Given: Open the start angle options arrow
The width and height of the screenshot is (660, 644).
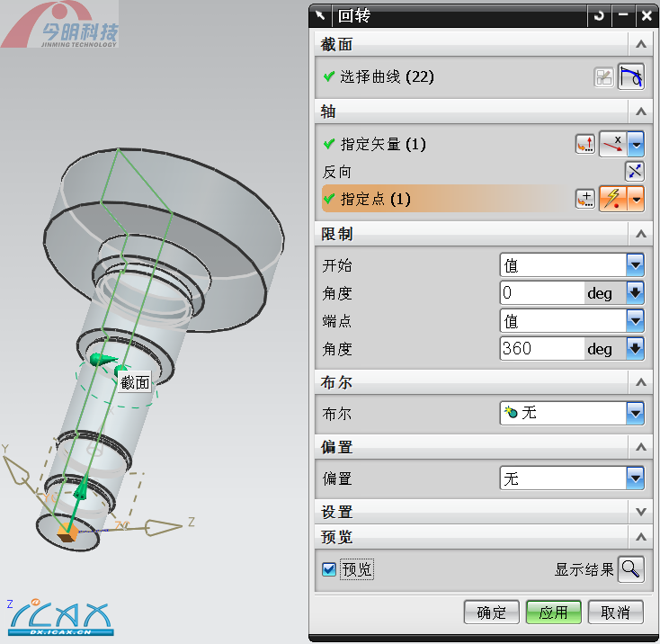Looking at the screenshot, I should 635,293.
